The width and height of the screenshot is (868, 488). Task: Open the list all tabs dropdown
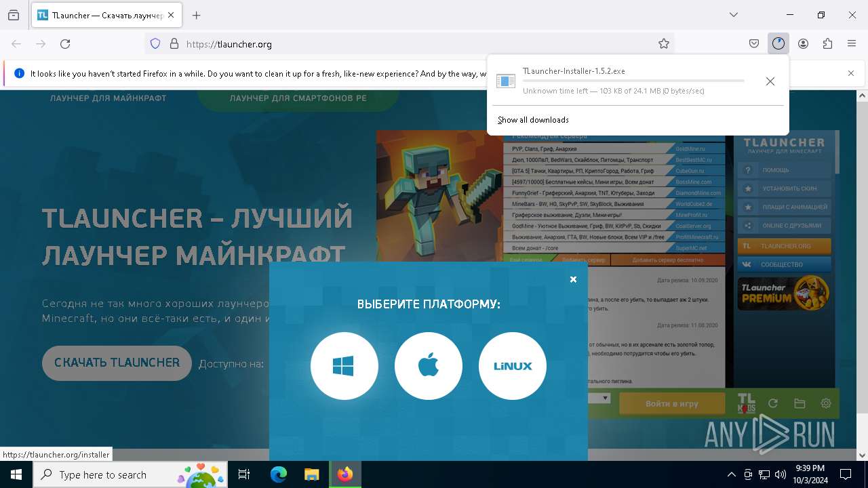[x=734, y=15]
